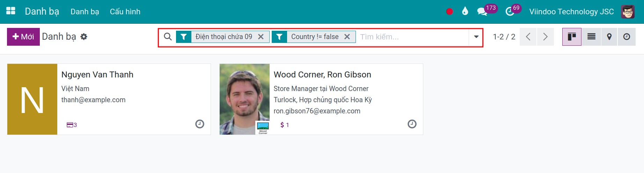
Task: Click the water drop icon in navbar
Action: click(x=465, y=12)
